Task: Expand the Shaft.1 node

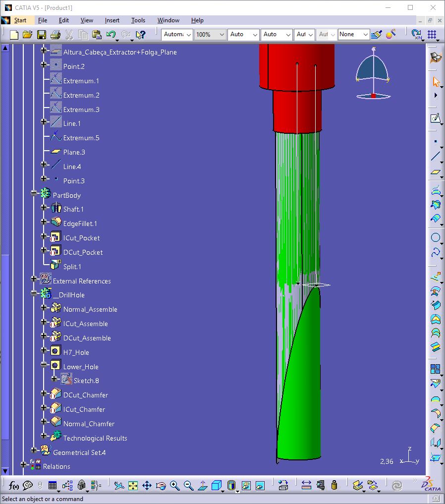Action: click(44, 207)
